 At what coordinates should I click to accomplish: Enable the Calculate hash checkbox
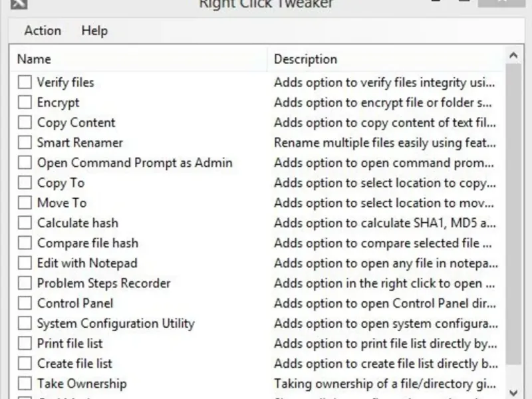click(25, 223)
